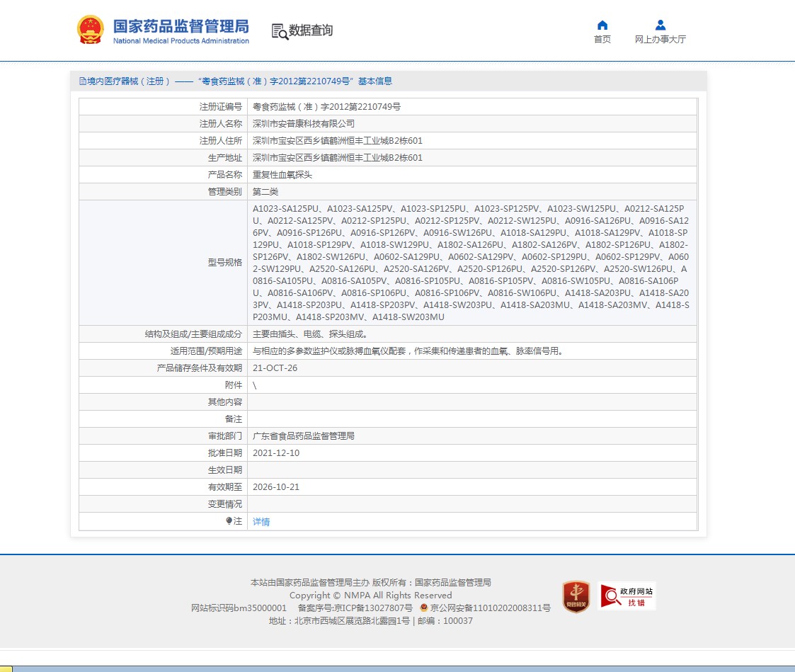Click storage validity value 21-OCT-26
The image size is (795, 672).
tap(275, 368)
